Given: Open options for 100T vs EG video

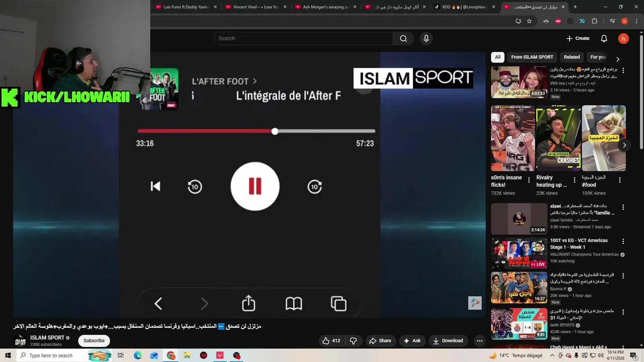Looking at the screenshot, I should [623, 242].
